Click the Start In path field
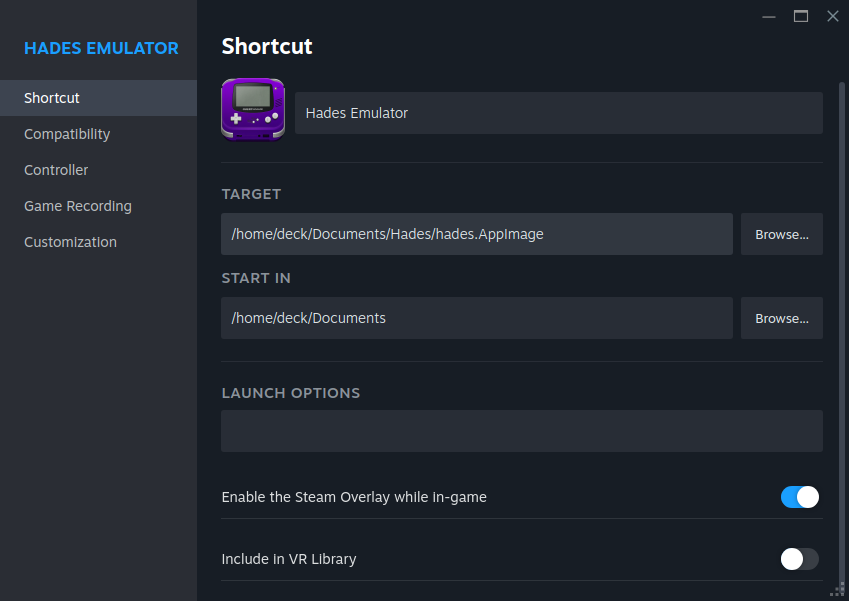The image size is (849, 601). 476,317
